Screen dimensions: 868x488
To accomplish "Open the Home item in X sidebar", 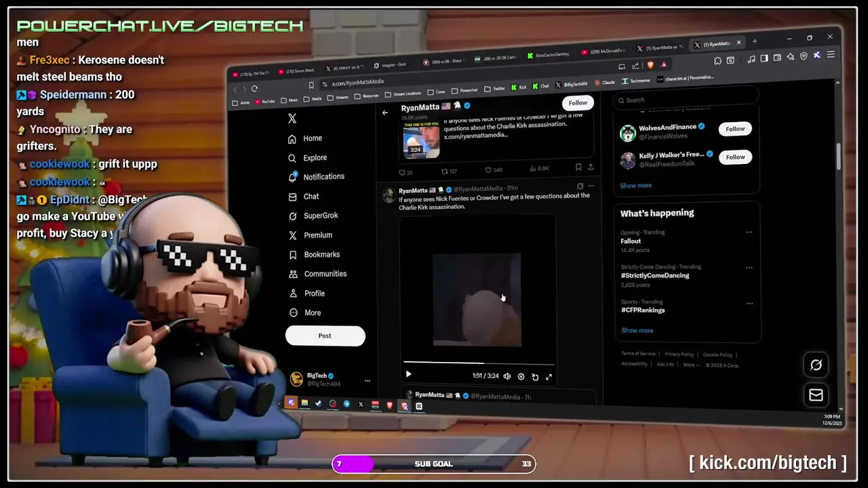I will pyautogui.click(x=304, y=138).
